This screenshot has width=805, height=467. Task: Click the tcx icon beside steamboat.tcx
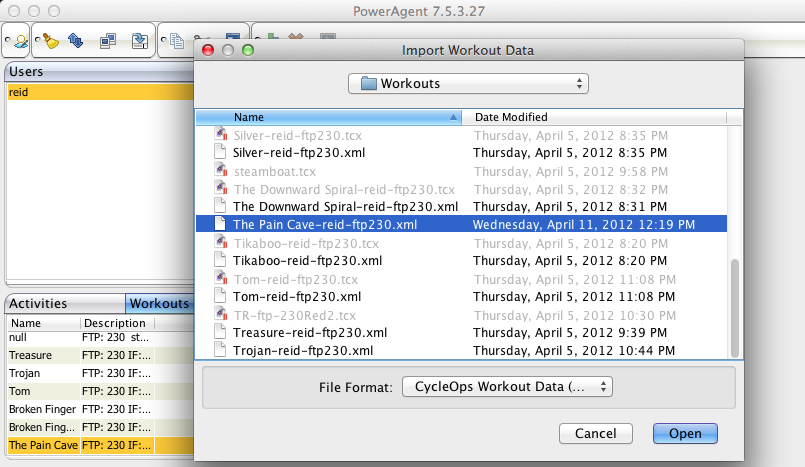tap(221, 170)
